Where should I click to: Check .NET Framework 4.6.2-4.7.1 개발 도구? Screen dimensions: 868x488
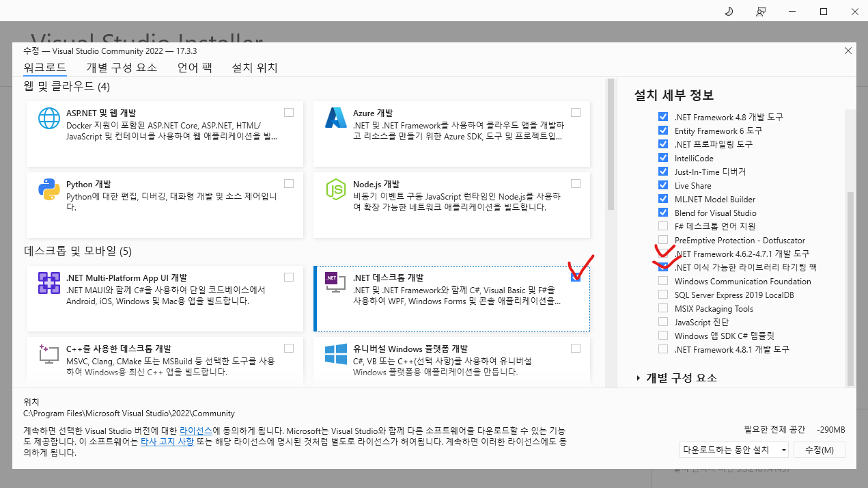(x=662, y=254)
